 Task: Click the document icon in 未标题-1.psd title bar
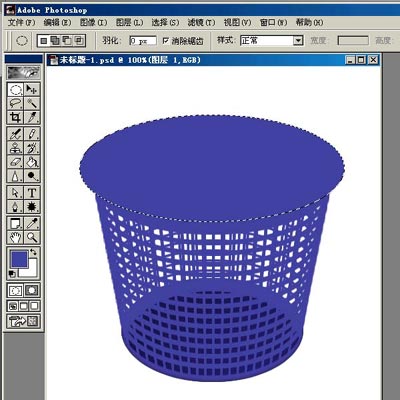[x=53, y=60]
